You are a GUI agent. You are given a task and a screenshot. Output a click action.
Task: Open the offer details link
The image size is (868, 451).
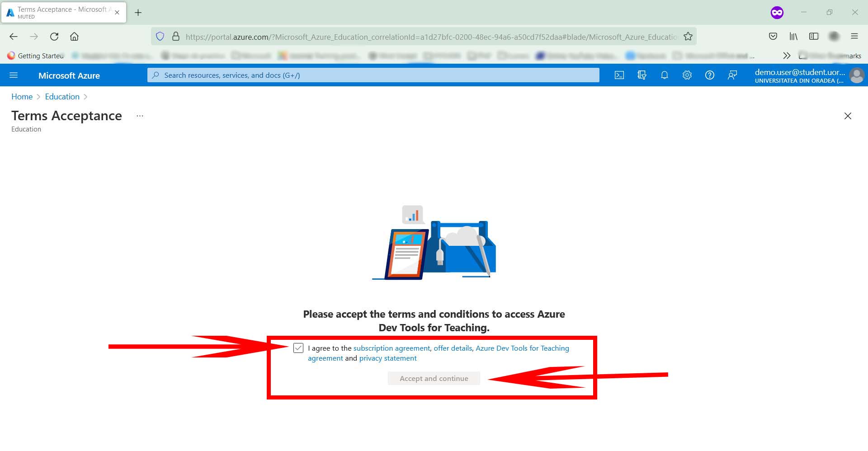(x=453, y=348)
